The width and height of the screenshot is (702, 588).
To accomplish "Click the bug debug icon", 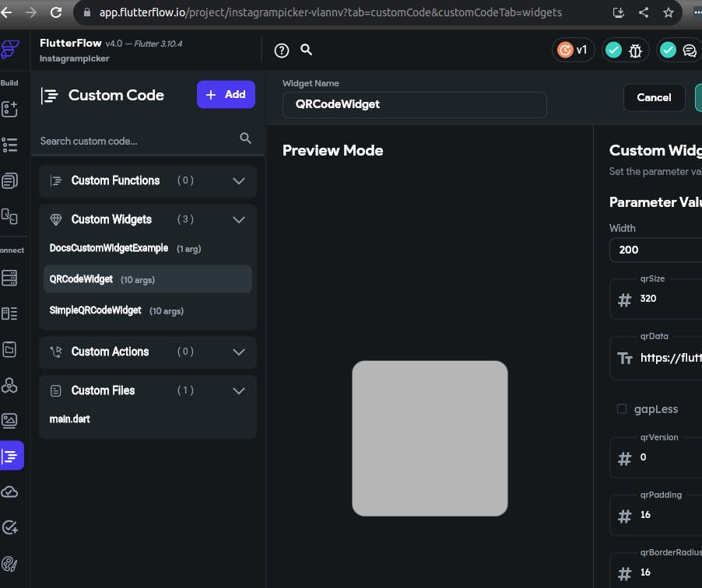I will point(635,51).
